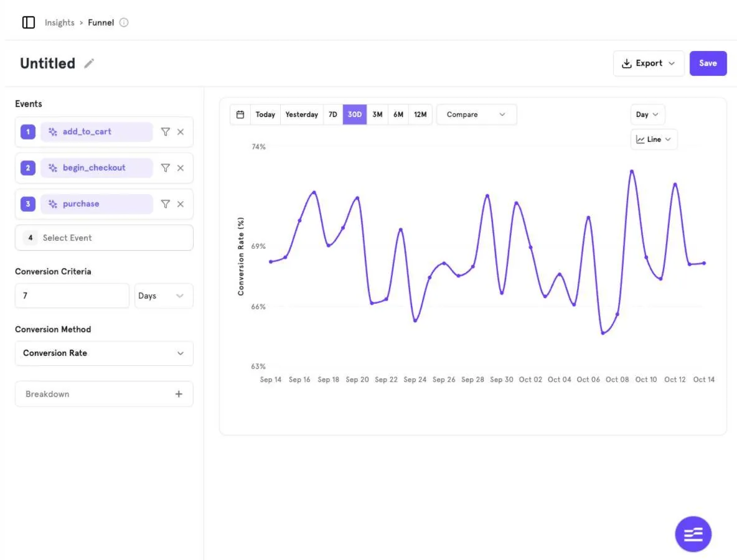Viewport: 737px width, 560px height.
Task: Select the purchase event chip
Action: click(96, 204)
